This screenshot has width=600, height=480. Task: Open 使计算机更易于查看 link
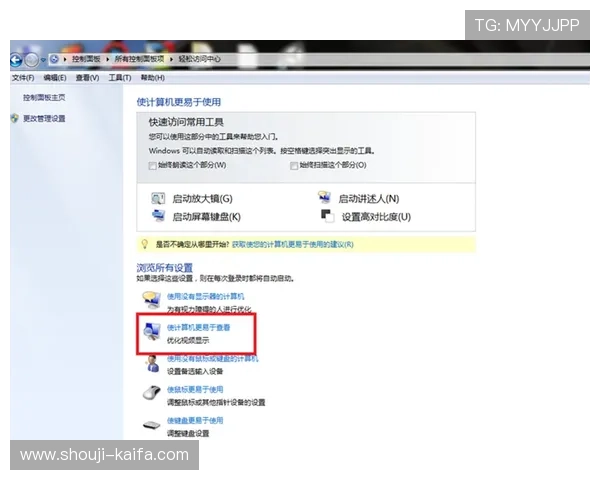point(199,328)
